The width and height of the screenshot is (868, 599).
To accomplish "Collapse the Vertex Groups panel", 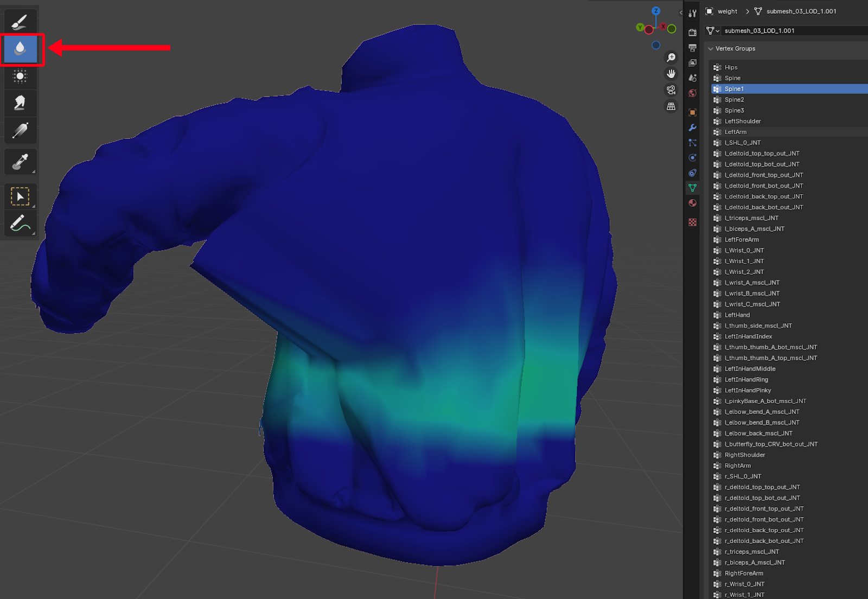I will coord(711,49).
